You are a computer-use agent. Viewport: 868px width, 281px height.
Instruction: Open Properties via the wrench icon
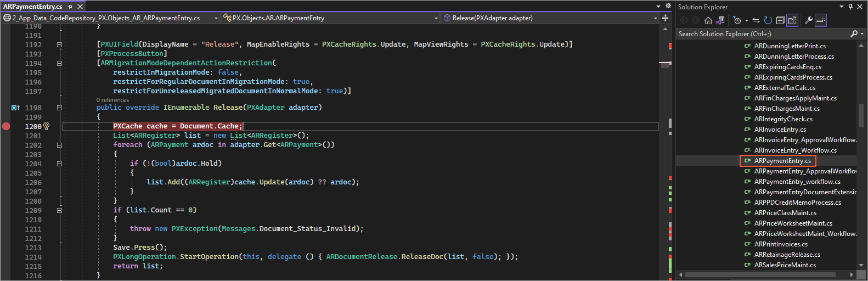(808, 20)
